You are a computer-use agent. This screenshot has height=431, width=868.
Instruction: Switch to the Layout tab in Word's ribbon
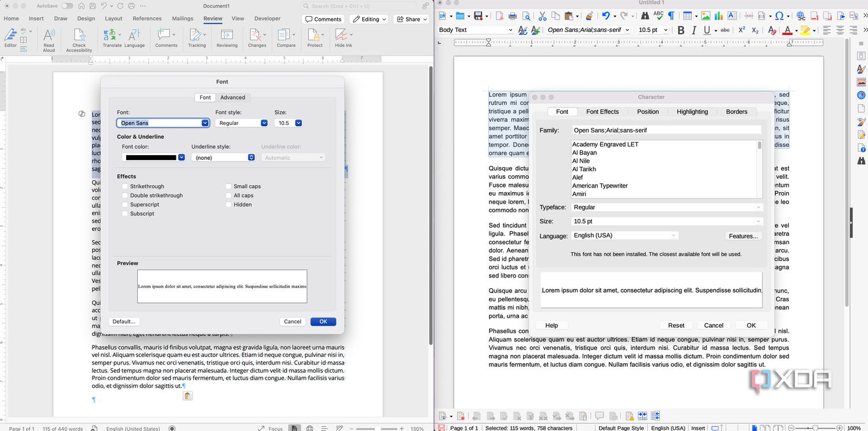tap(113, 19)
